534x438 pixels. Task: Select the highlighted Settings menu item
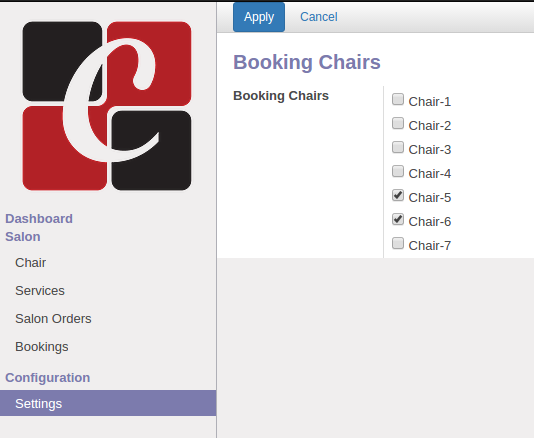(x=108, y=403)
